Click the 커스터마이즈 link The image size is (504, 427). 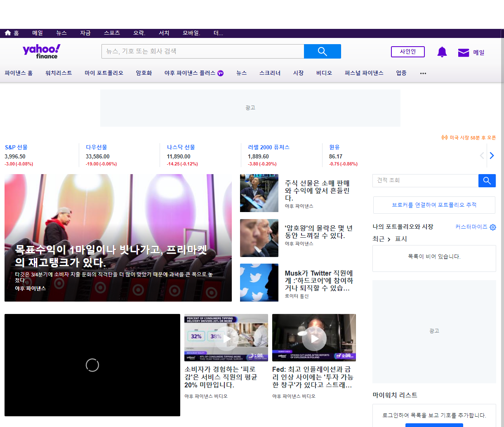point(471,227)
